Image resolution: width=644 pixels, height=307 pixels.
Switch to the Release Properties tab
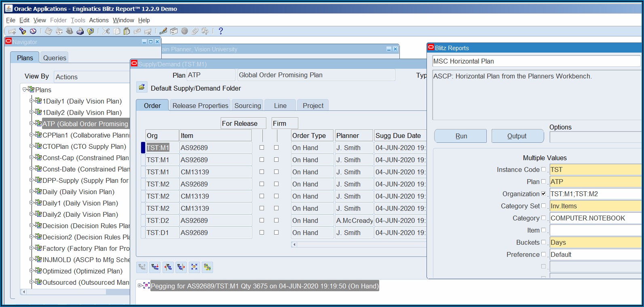(200, 106)
